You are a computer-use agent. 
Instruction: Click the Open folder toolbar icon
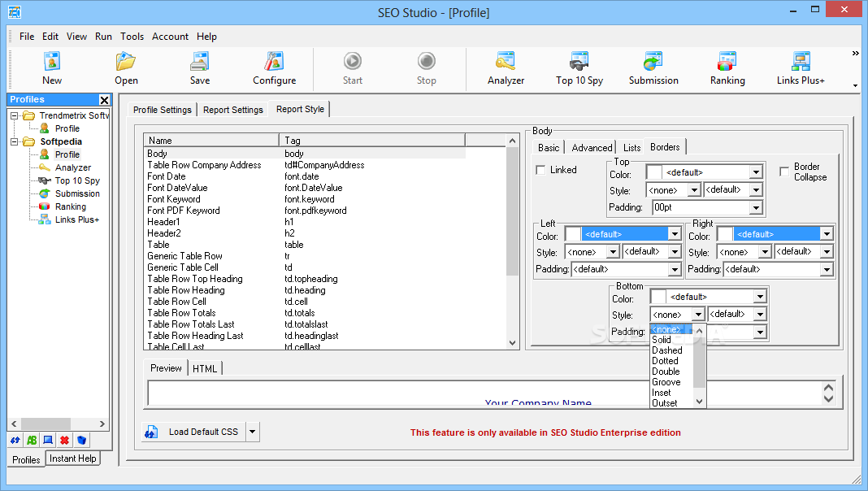126,61
